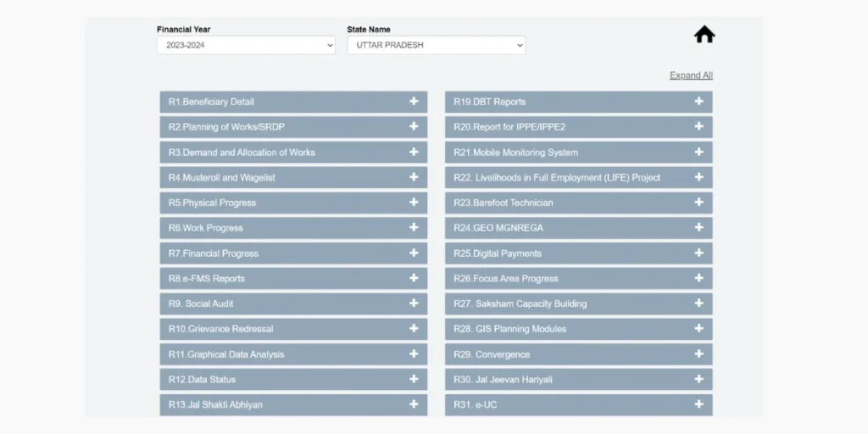Click the Expand All link
The height and width of the screenshot is (434, 868).
(x=691, y=75)
